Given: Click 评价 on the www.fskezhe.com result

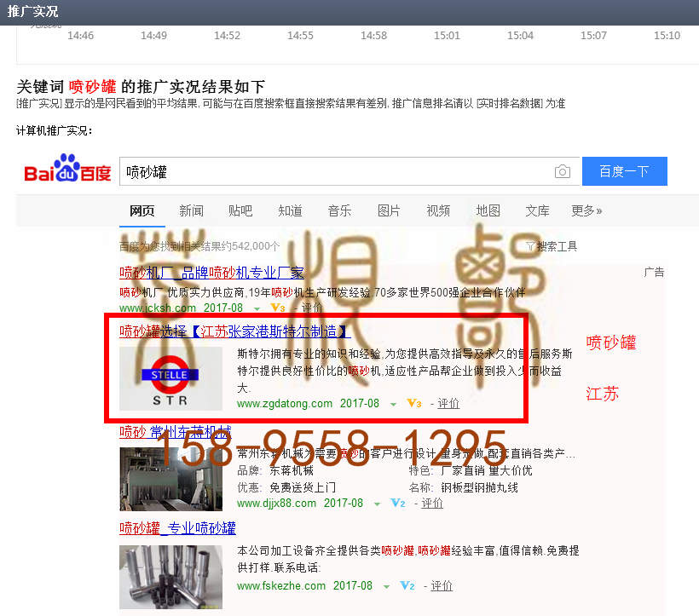Looking at the screenshot, I should click(x=442, y=585).
